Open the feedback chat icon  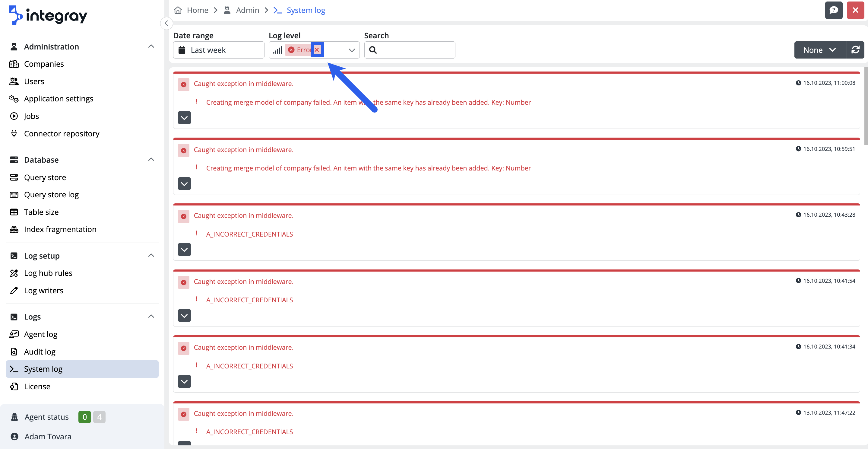pyautogui.click(x=833, y=10)
